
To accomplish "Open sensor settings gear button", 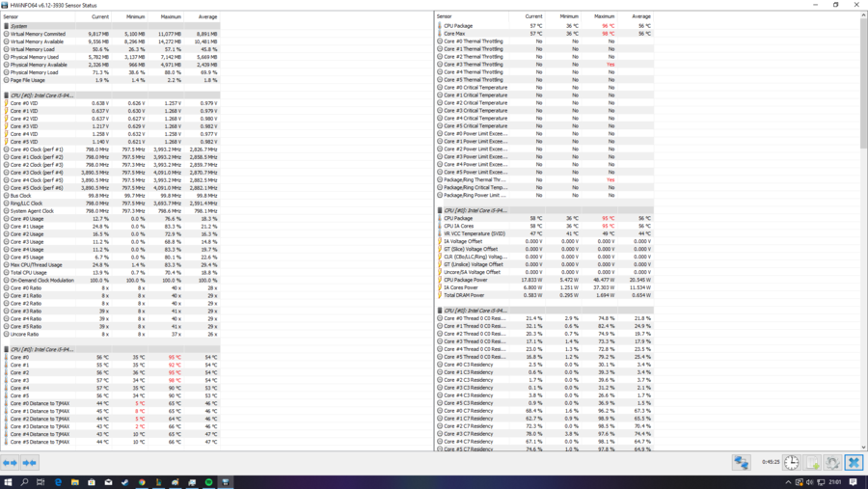I will pyautogui.click(x=832, y=462).
